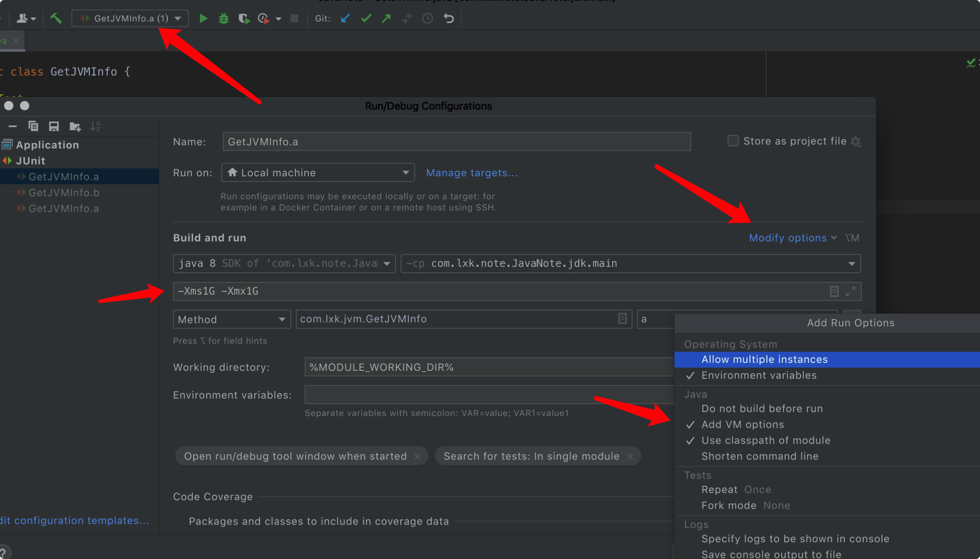Click the Modify options link
The width and height of the screenshot is (980, 559).
click(788, 238)
